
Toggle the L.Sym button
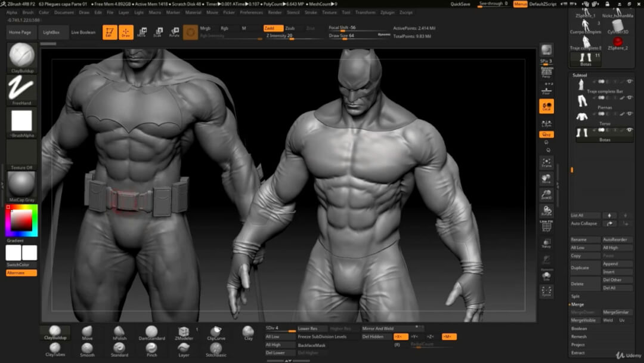click(x=546, y=123)
